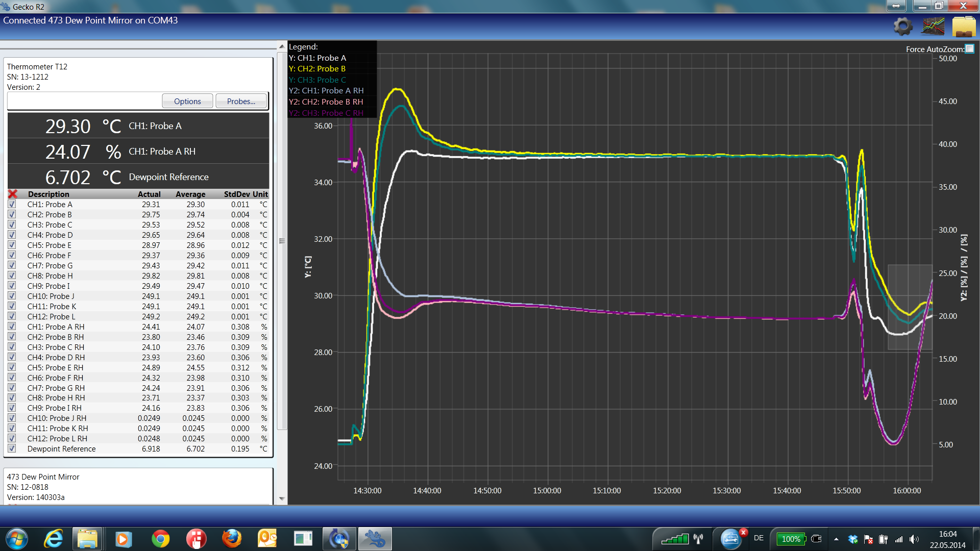Open Google Chrome from the taskbar
980x551 pixels.
point(160,539)
